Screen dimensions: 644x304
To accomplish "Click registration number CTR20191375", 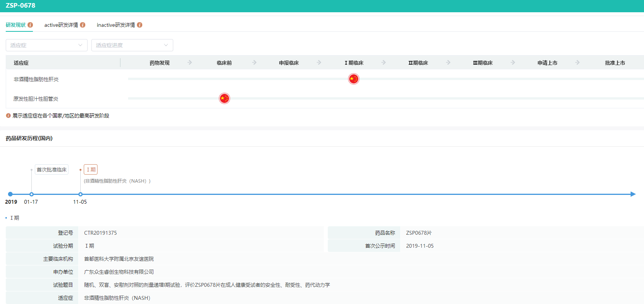I will click(x=101, y=233).
